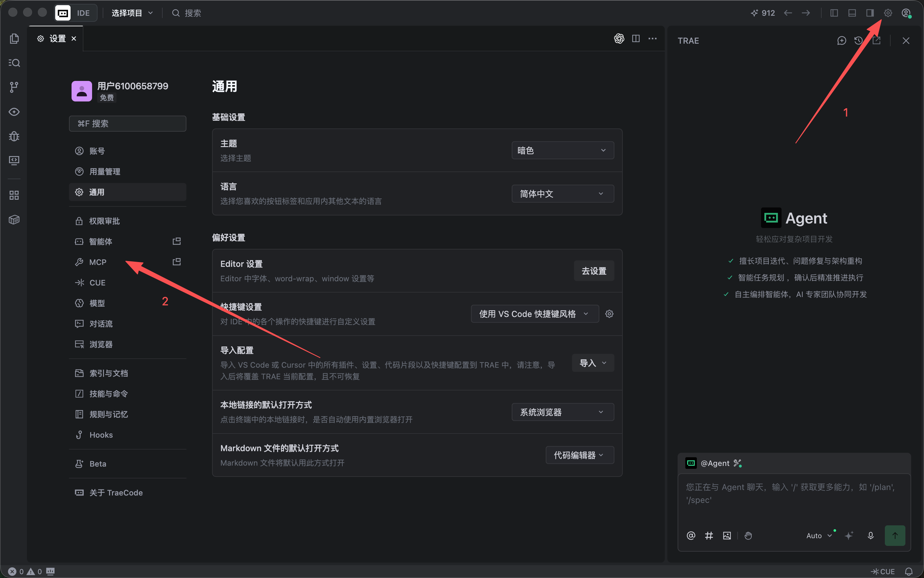Click the 912 credits indicator

click(763, 13)
